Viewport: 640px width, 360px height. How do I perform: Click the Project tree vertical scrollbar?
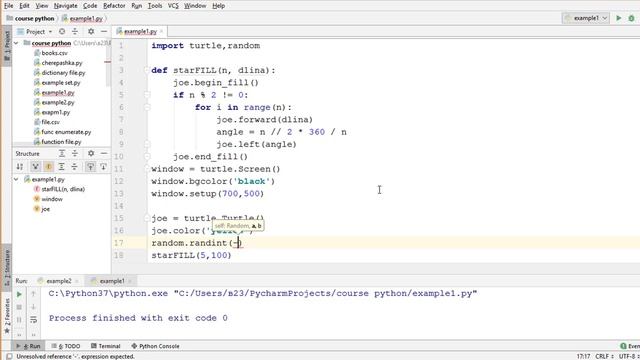tap(108, 63)
